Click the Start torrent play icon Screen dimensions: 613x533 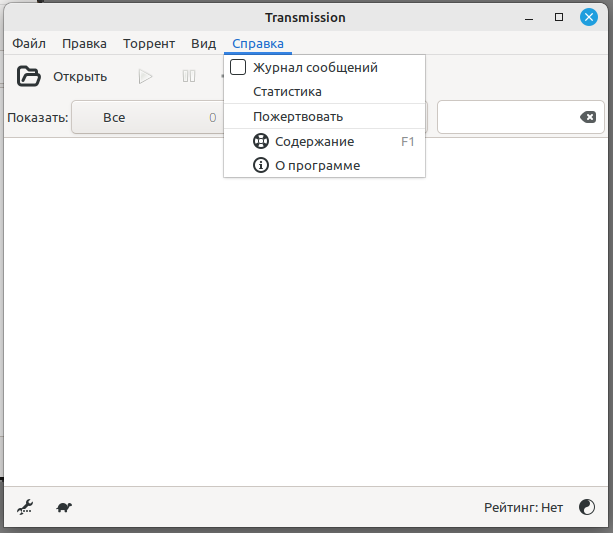click(x=145, y=76)
